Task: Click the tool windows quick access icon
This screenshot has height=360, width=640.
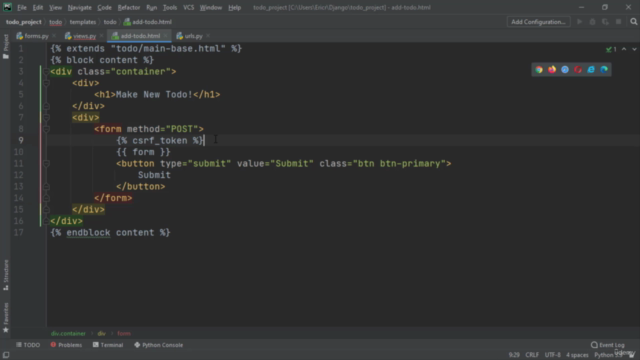Action: pos(6,355)
